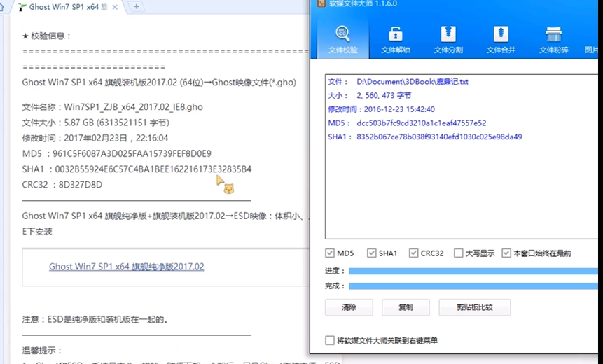
Task: Open a new browser tab with plus button
Action: click(x=136, y=6)
